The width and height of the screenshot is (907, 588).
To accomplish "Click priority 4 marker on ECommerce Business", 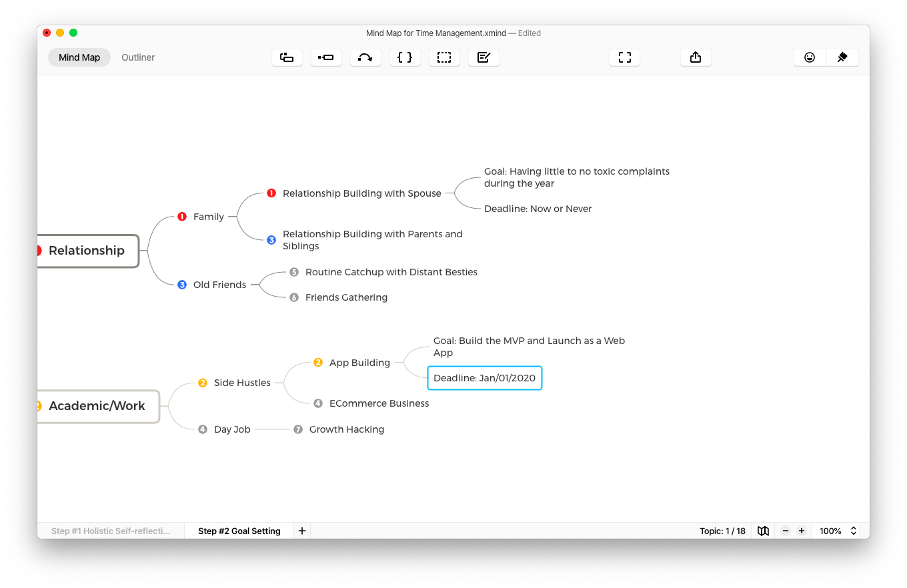I will 318,403.
